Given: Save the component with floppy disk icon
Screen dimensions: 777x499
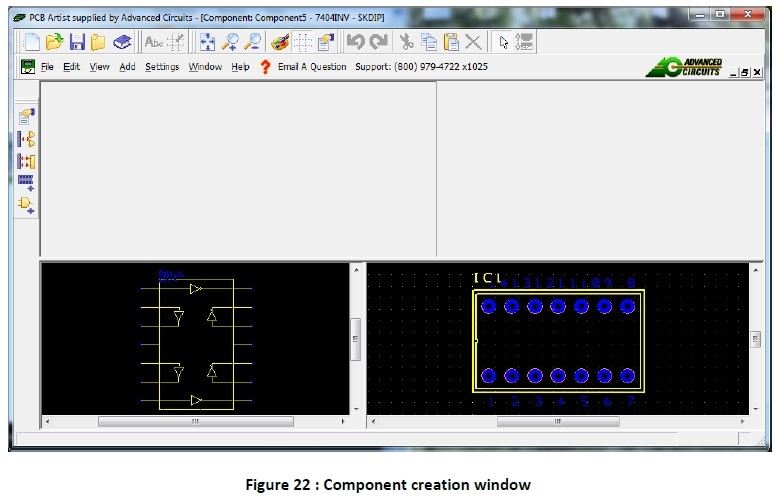Looking at the screenshot, I should (x=76, y=42).
